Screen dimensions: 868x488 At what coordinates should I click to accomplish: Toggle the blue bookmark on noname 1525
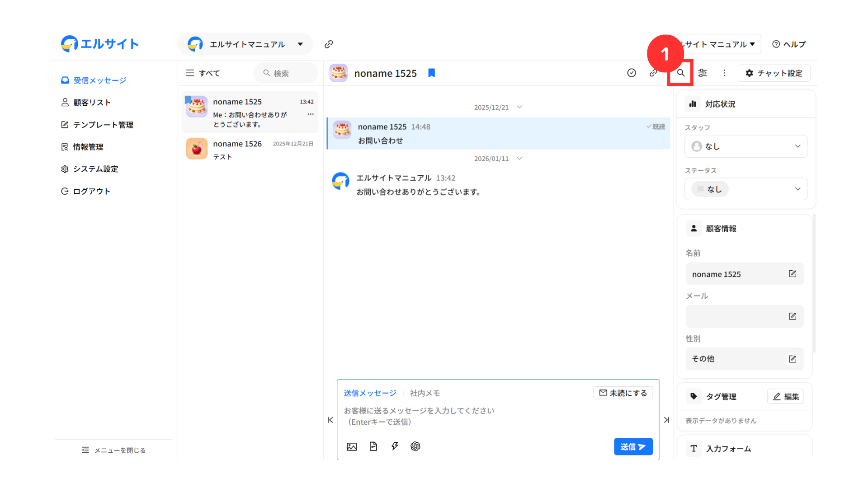click(x=431, y=73)
